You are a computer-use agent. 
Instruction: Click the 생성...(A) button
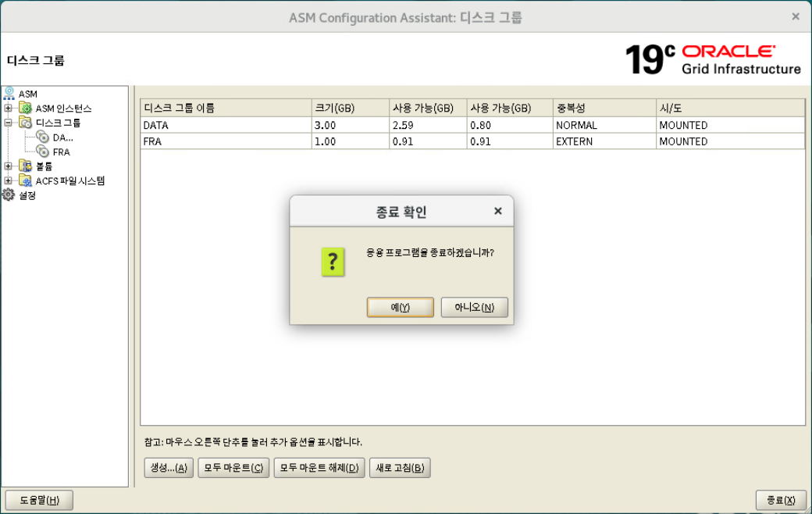(x=169, y=467)
